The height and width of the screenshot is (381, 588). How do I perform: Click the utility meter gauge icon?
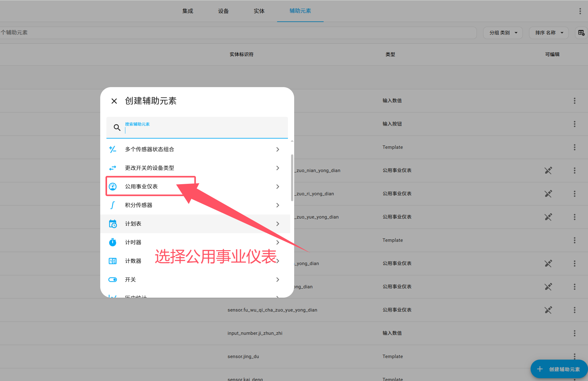(x=113, y=186)
